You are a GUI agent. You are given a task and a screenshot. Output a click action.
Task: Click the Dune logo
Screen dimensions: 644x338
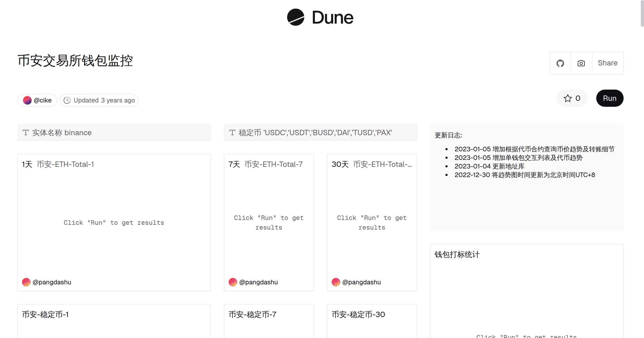point(321,17)
